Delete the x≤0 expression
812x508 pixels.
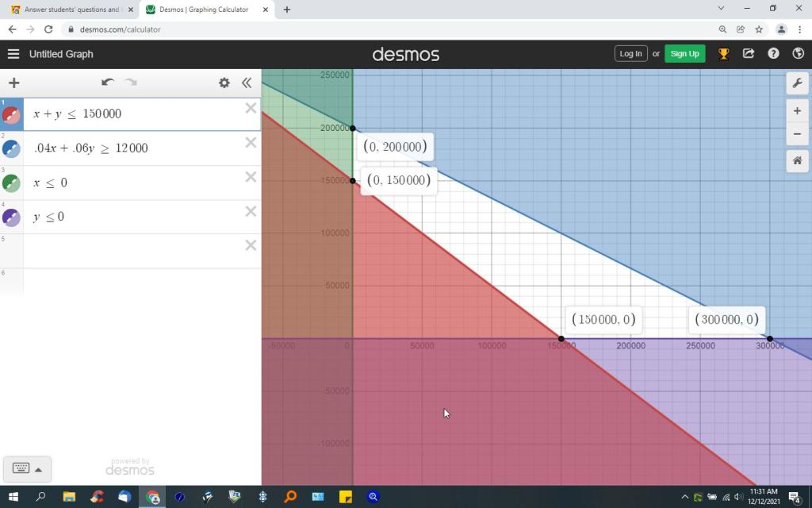click(251, 177)
